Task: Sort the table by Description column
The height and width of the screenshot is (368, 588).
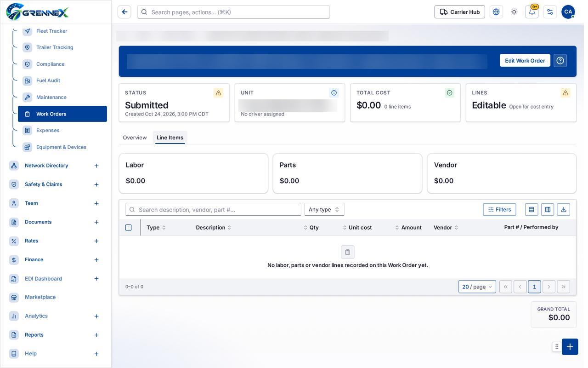Action: click(214, 228)
